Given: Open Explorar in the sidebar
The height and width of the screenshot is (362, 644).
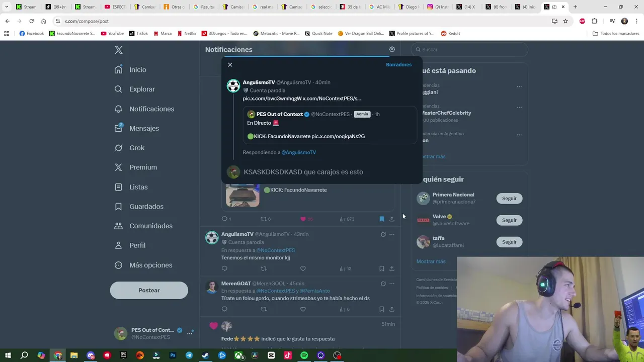Looking at the screenshot, I should coord(135,89).
